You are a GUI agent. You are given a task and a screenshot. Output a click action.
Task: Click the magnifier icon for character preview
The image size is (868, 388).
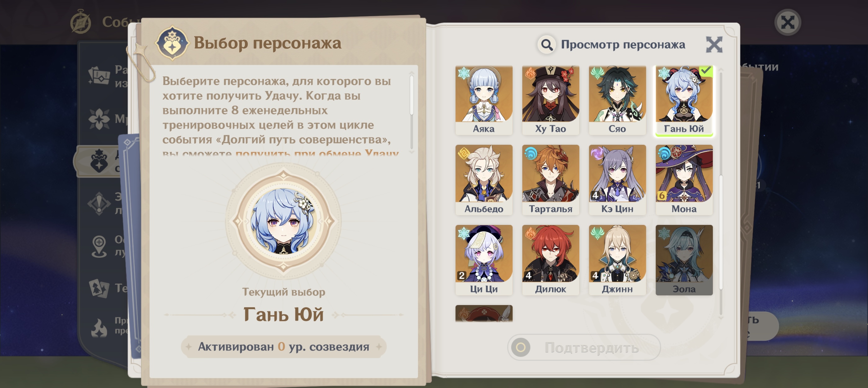click(x=547, y=44)
